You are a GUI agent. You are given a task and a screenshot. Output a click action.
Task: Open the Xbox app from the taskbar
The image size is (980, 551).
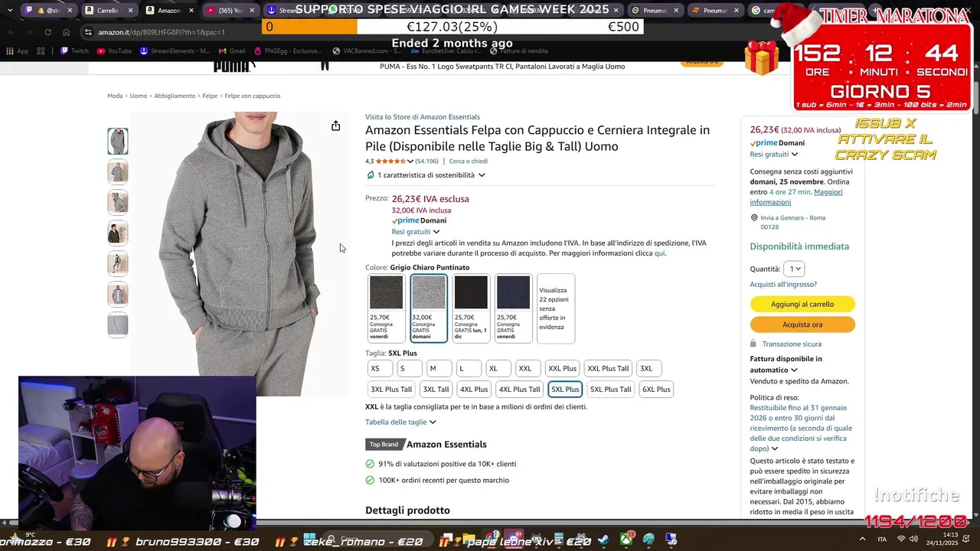[x=626, y=540]
